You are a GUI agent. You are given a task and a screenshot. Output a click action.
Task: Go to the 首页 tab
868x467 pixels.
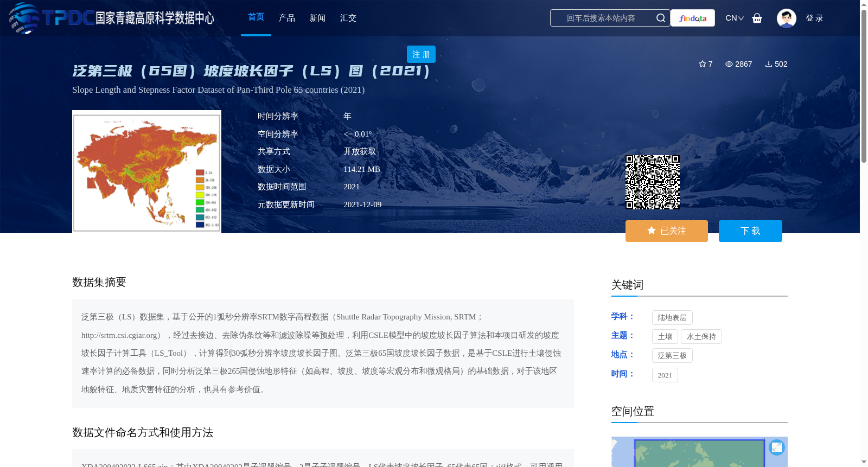(x=256, y=17)
